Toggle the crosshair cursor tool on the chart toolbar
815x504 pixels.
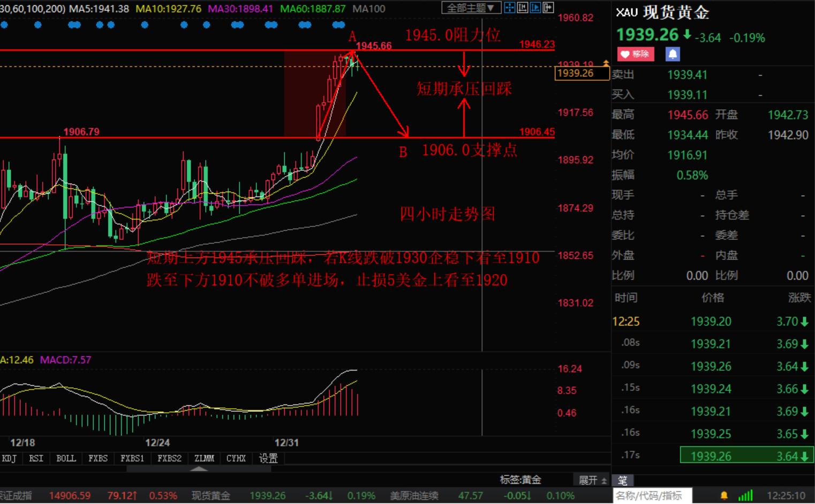tap(510, 7)
